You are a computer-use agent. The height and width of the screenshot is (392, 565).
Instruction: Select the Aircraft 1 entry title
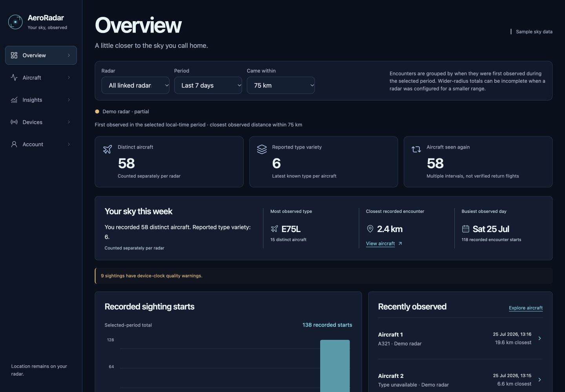click(390, 334)
